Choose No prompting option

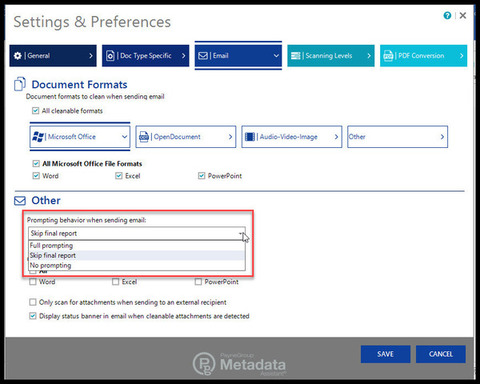pos(137,266)
